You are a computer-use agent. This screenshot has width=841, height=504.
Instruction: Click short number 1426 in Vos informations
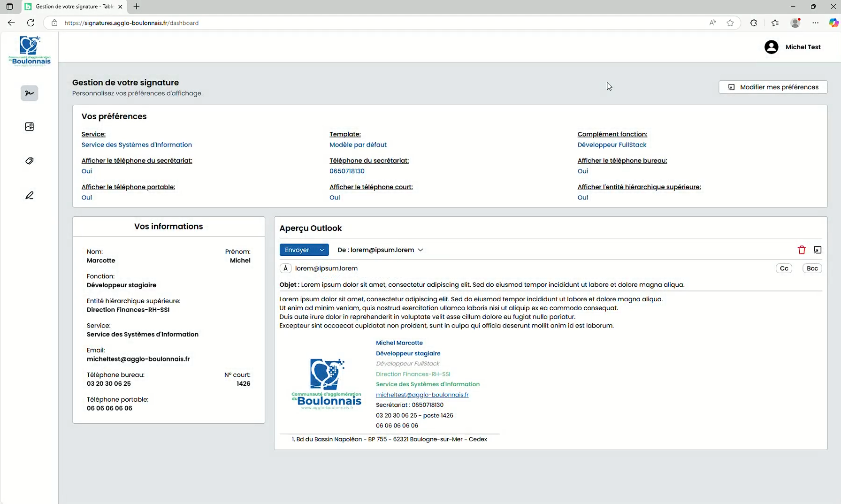244,384
